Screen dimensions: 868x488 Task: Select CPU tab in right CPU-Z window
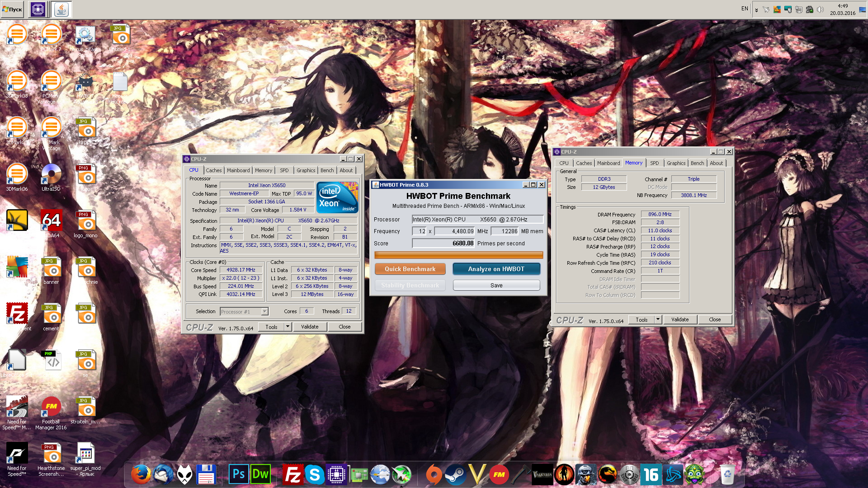coord(564,163)
